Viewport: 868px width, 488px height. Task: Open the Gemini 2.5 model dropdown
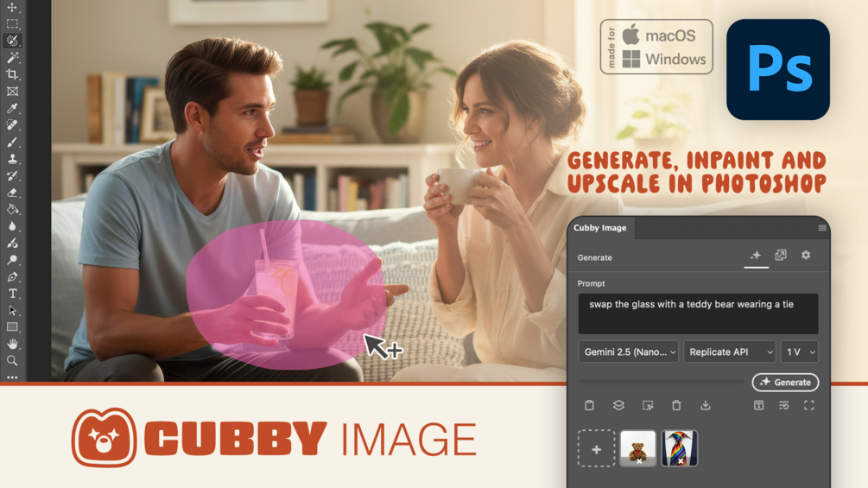pos(628,352)
